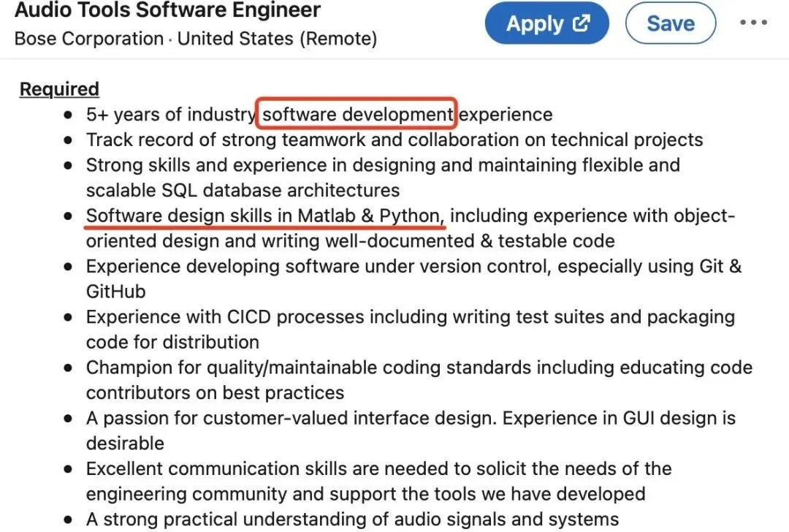Image resolution: width=789 pixels, height=532 pixels.
Task: Save this job posting
Action: coord(670,23)
